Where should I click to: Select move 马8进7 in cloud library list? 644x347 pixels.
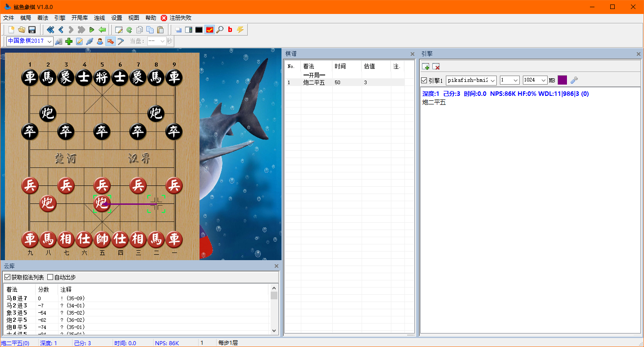[17, 298]
